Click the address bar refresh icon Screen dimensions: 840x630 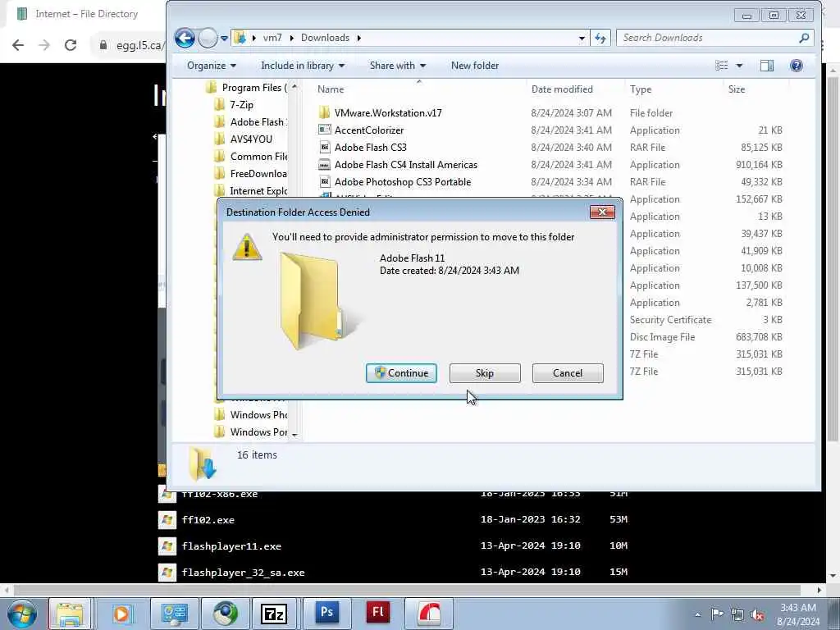pos(600,38)
